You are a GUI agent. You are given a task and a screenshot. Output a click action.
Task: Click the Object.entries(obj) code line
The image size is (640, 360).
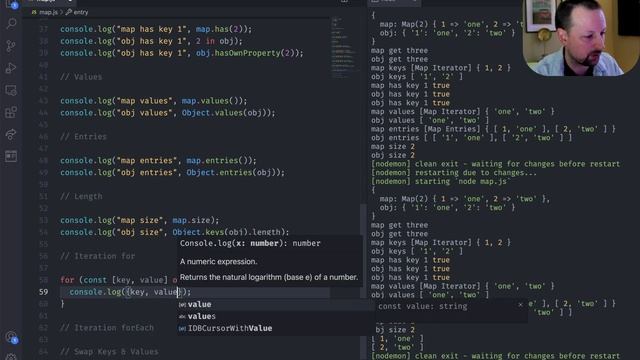(172, 172)
